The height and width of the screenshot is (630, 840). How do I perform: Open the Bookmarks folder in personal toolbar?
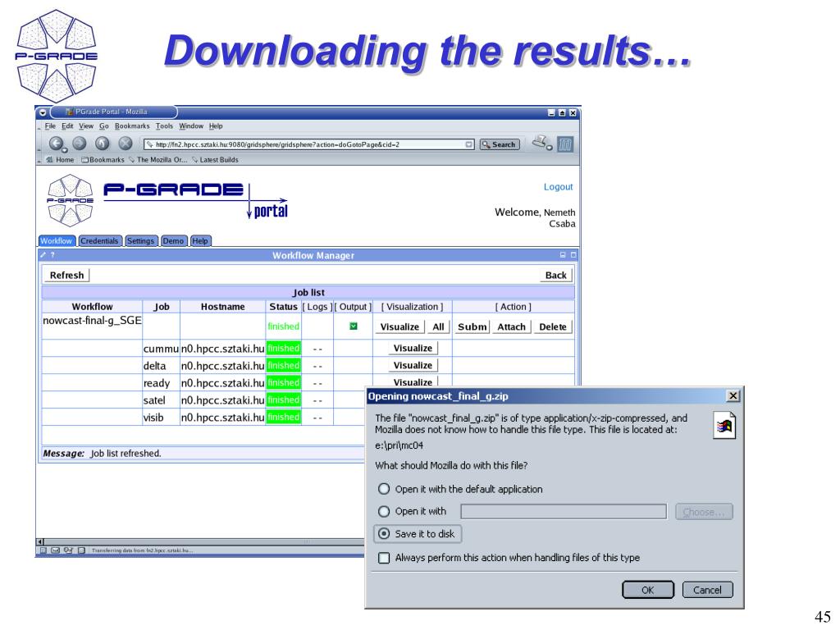click(x=103, y=160)
